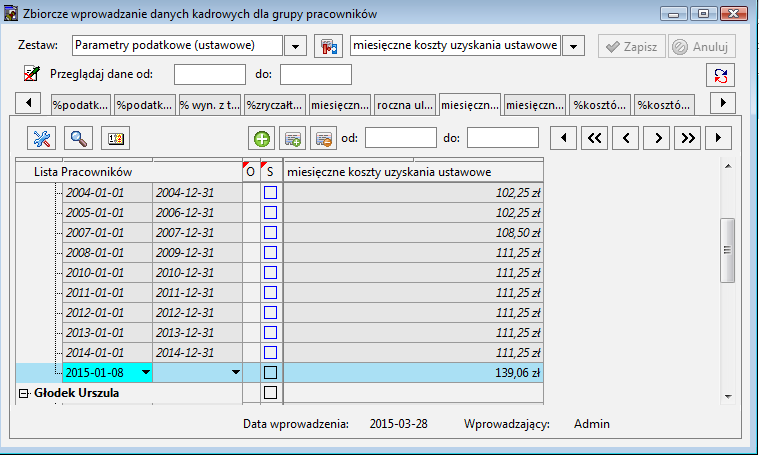Click the Lista Pracowników column header
Screen dimensions: 759x455
tap(129, 172)
